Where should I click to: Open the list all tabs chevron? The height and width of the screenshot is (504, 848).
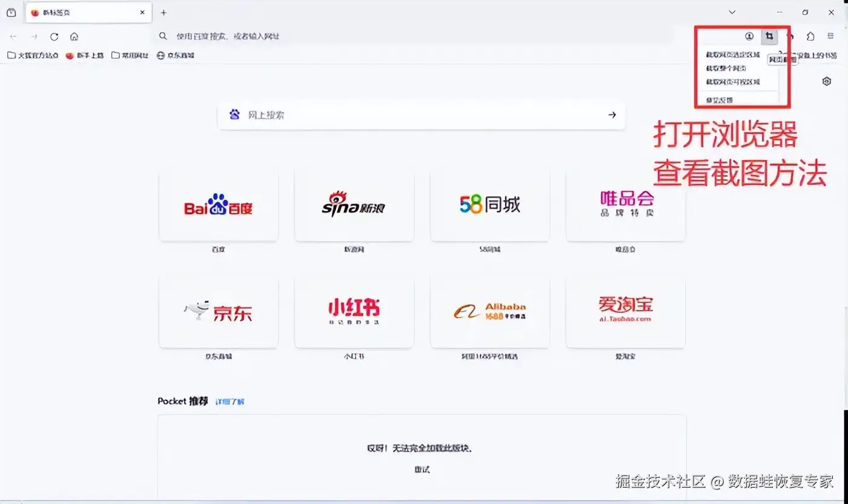[x=732, y=12]
